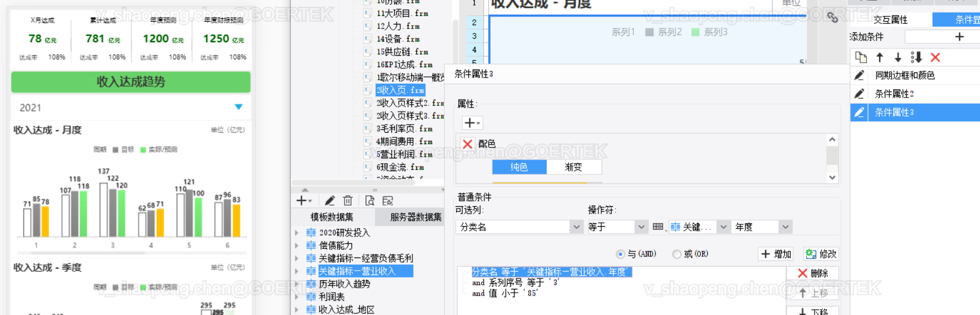Select row header 3 in spreadsheet
Viewport: 980px width, 315px height.
pyautogui.click(x=474, y=36)
